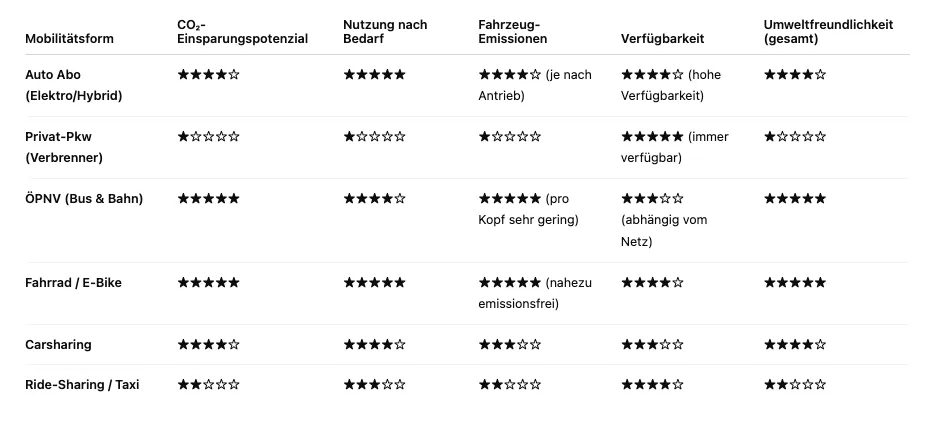Click Auto Abo Umweltfreundlichkeit star rating
Viewport: 925px width, 432px height.
pyautogui.click(x=795, y=75)
